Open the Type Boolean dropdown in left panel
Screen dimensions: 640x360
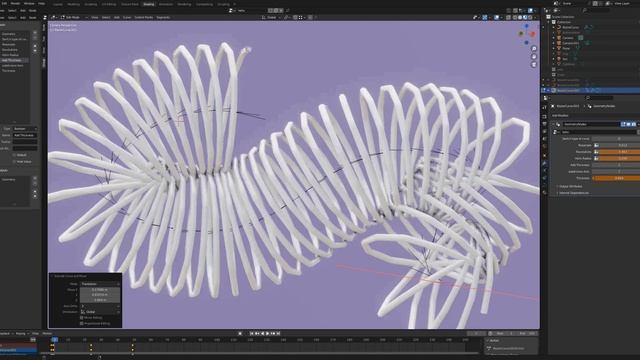tap(24, 129)
